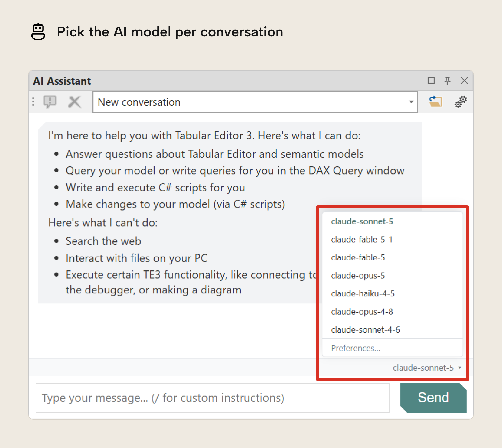Select claude-fable-5 model
The image size is (502, 448).
(393, 257)
